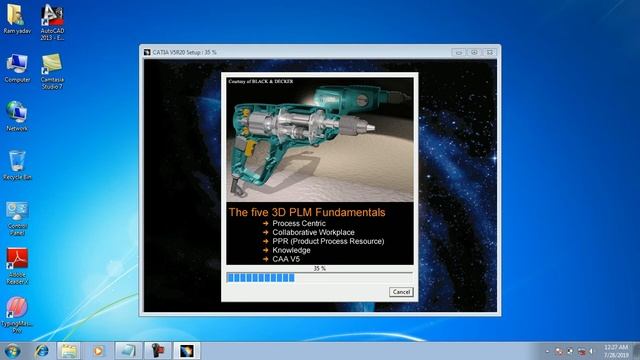
Task: Select the Network desktop icon
Action: point(17,117)
